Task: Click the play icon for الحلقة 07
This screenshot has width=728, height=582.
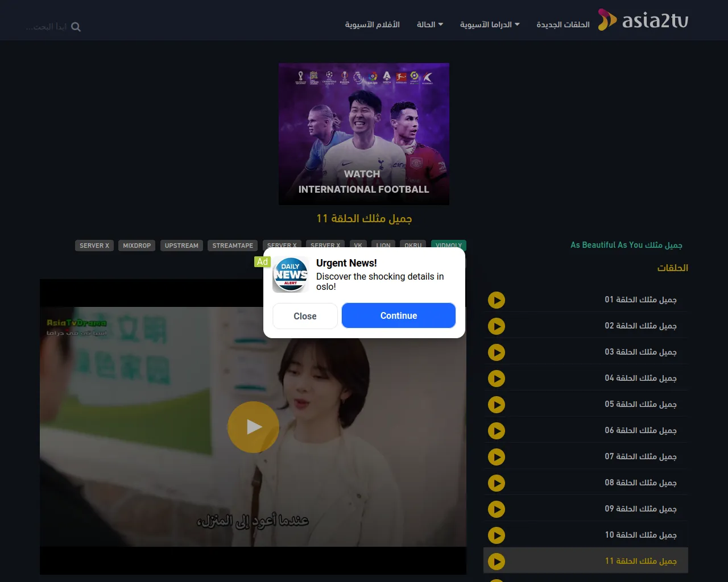Action: 497,457
